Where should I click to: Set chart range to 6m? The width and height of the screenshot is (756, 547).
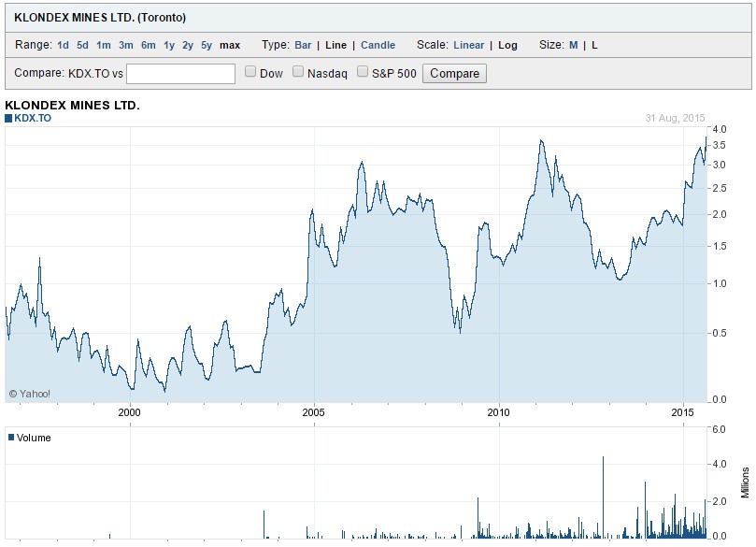[x=148, y=45]
